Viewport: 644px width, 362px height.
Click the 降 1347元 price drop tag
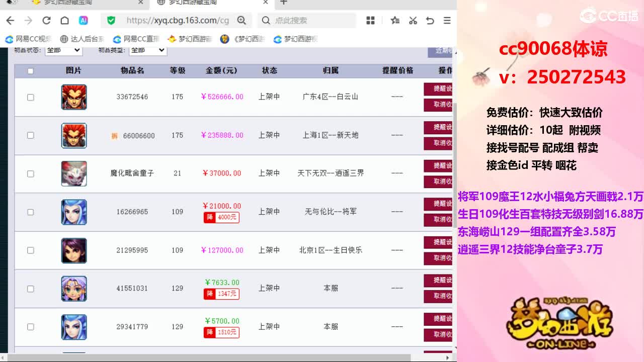point(221,294)
